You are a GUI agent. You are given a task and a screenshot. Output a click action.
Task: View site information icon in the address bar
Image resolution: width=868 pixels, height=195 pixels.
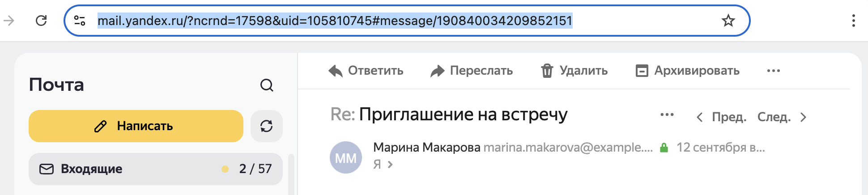click(x=80, y=21)
